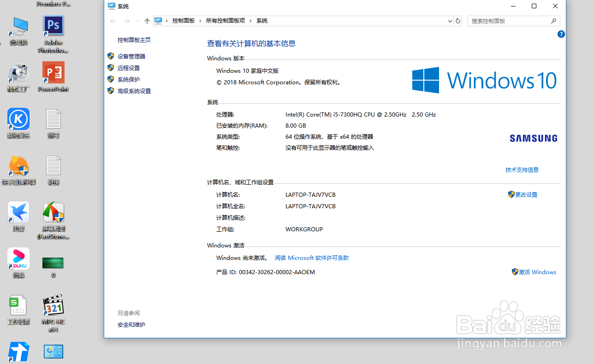Open 设备管理器

tap(131, 56)
